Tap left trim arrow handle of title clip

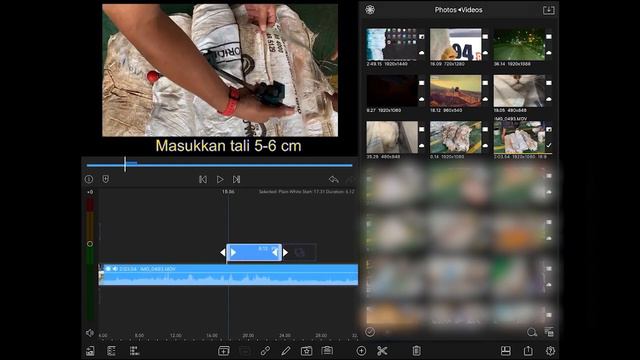tap(222, 253)
